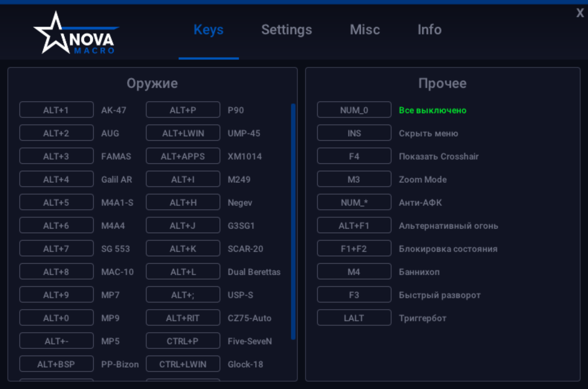Select the ALT+L Dual Berettas bind
Viewport: 588px width, 389px height.
pyautogui.click(x=183, y=271)
